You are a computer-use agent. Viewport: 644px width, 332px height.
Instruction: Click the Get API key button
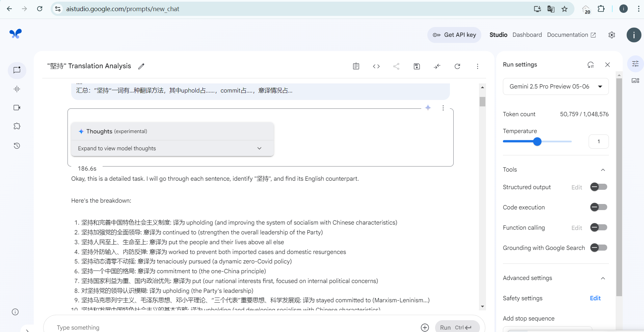454,35
